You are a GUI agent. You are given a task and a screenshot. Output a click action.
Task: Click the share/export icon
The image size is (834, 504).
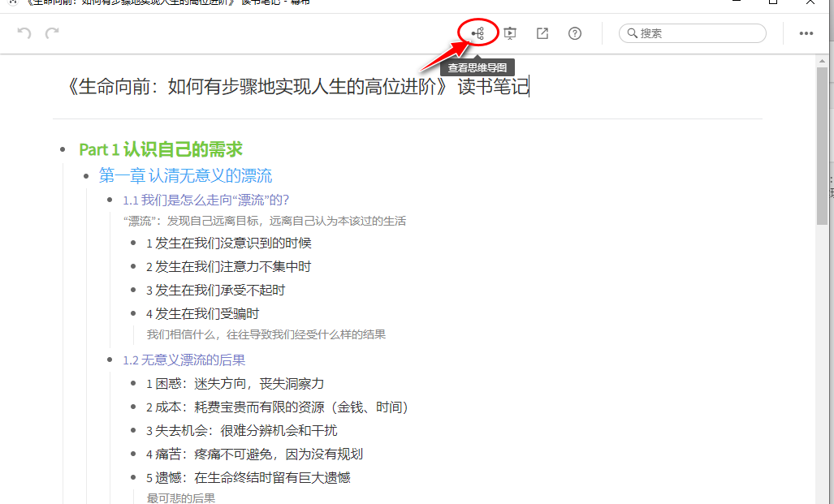[x=542, y=33]
